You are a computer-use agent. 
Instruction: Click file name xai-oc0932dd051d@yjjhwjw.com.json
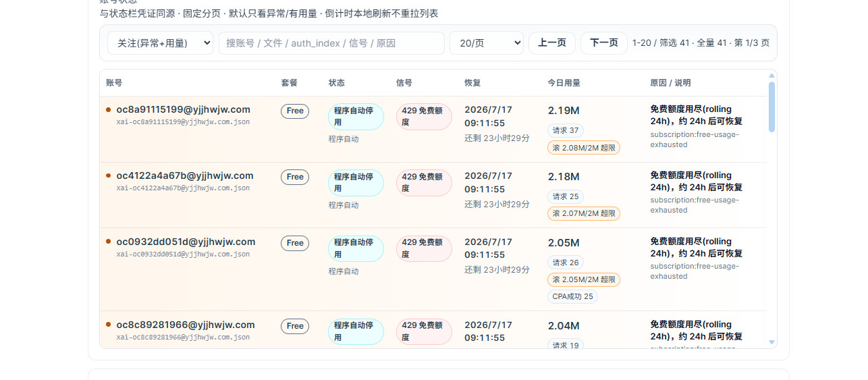183,254
